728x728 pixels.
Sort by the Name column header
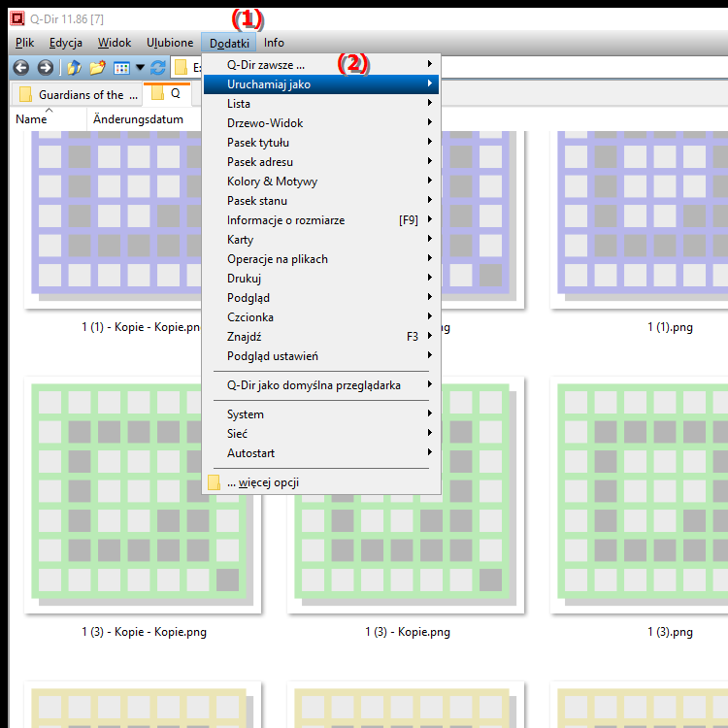click(49, 119)
